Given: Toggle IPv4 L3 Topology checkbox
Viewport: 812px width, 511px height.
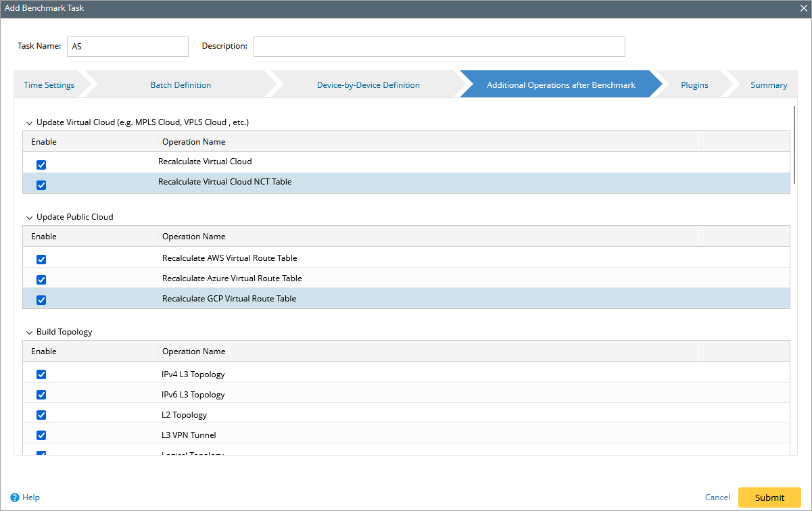Looking at the screenshot, I should point(41,374).
